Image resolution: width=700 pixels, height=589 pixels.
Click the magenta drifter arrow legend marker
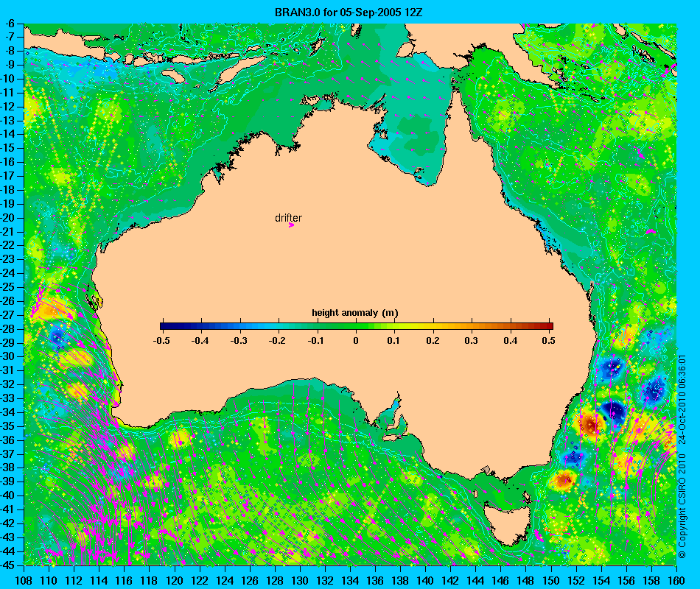tap(291, 225)
